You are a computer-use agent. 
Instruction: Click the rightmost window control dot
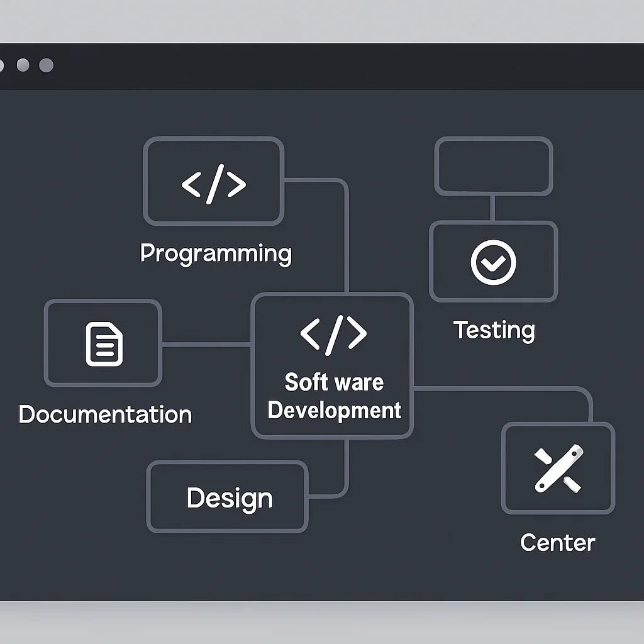(x=46, y=65)
